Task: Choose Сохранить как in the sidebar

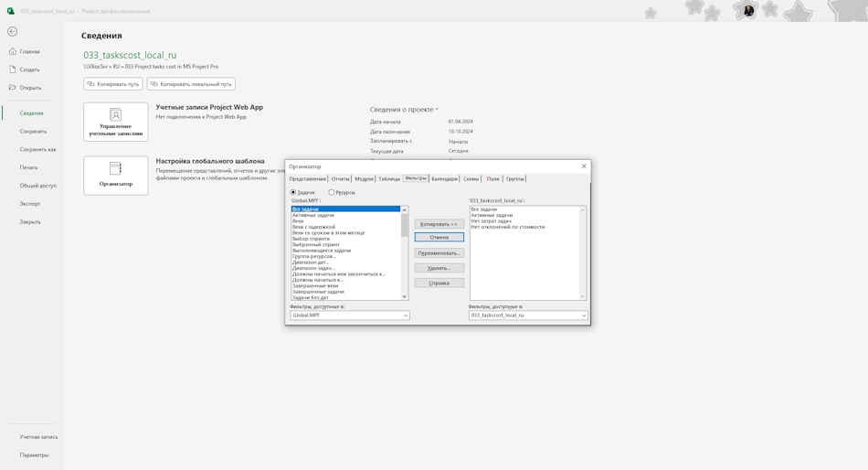Action: click(37, 149)
